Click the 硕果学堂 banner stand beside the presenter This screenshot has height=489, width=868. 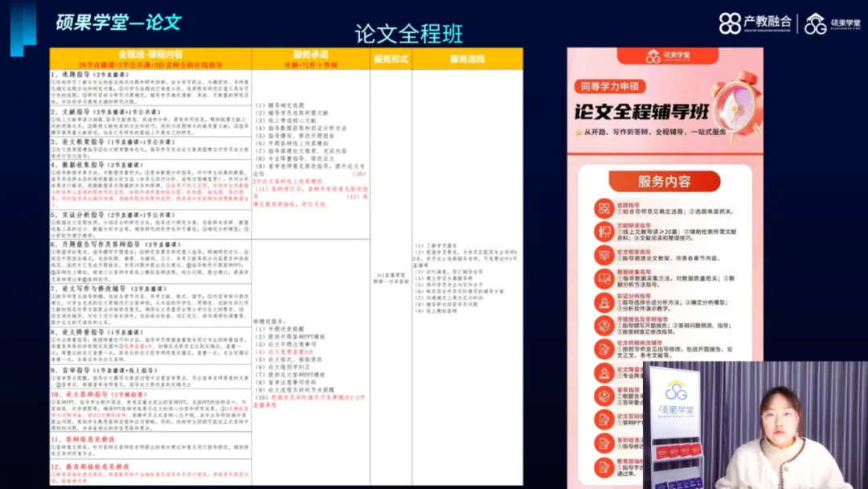click(677, 426)
